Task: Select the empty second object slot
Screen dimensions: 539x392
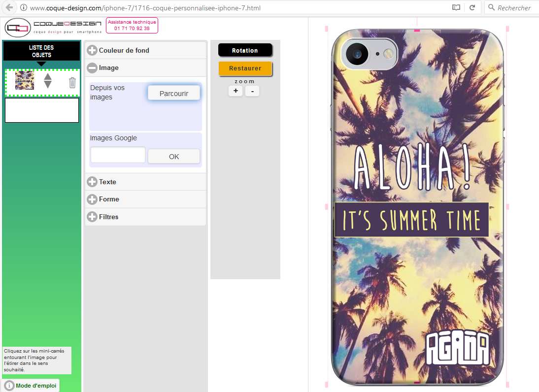Action: 42,110
